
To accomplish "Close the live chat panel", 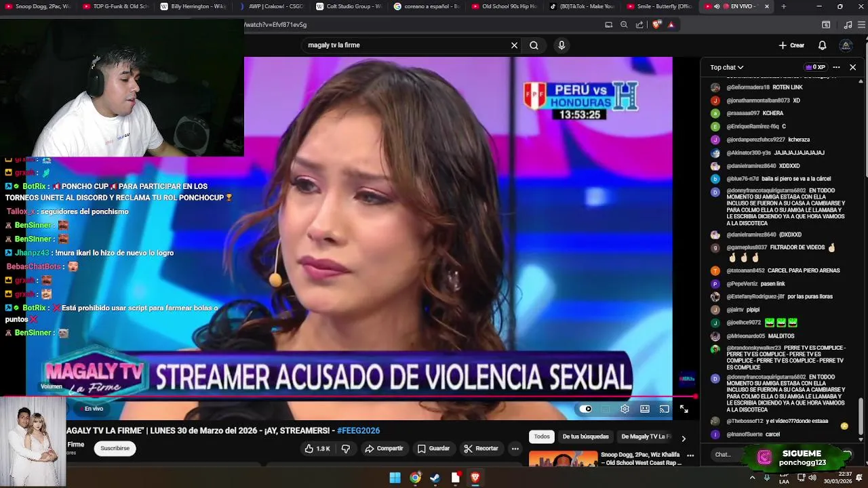I will (x=852, y=67).
